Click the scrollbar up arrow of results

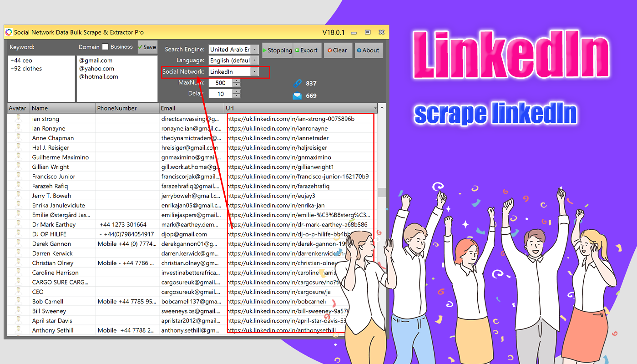pyautogui.click(x=382, y=108)
